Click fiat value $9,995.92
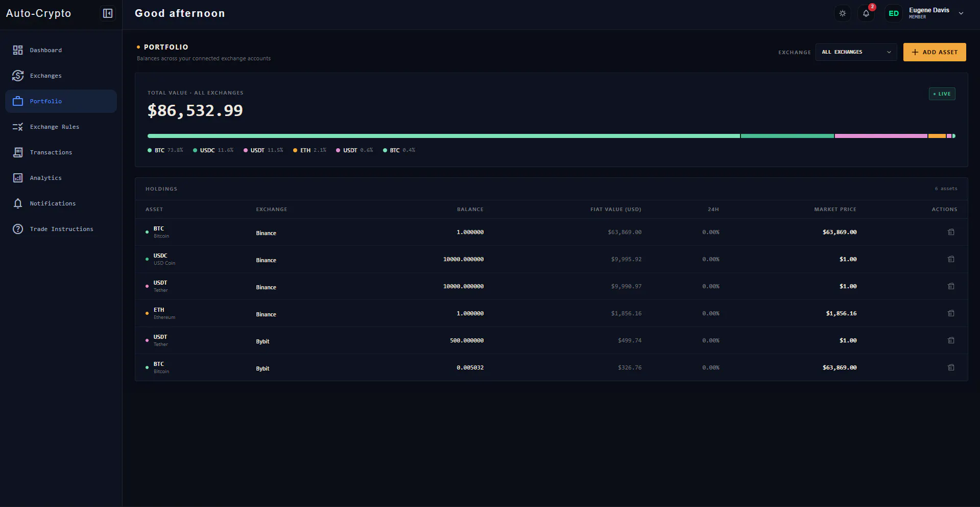 626,259
